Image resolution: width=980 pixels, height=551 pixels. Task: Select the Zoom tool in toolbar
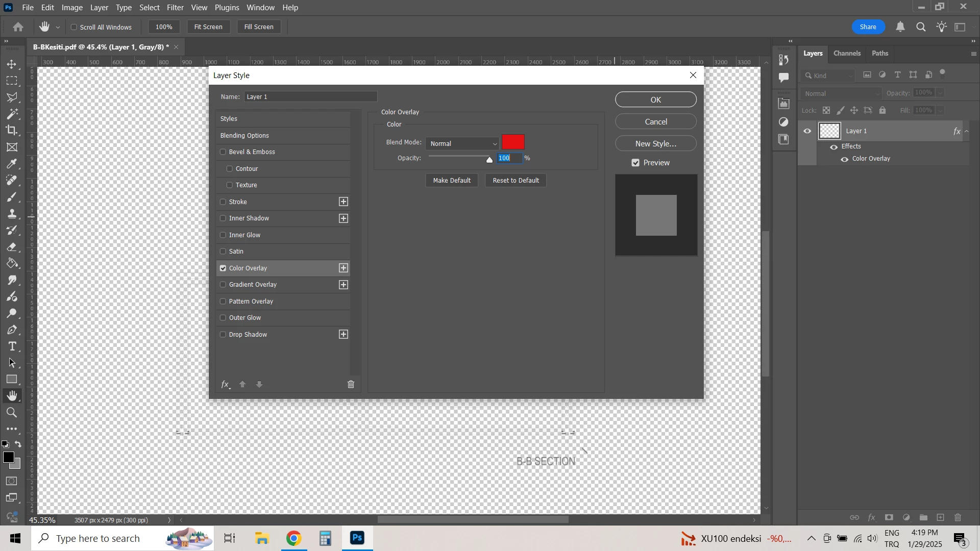pos(12,413)
